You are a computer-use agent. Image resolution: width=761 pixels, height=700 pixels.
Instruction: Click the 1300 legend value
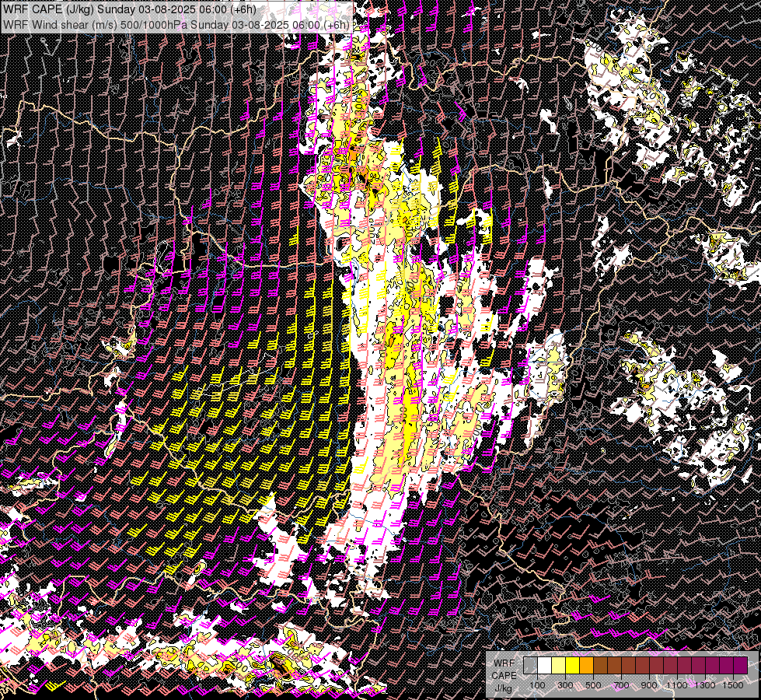pyautogui.click(x=705, y=685)
